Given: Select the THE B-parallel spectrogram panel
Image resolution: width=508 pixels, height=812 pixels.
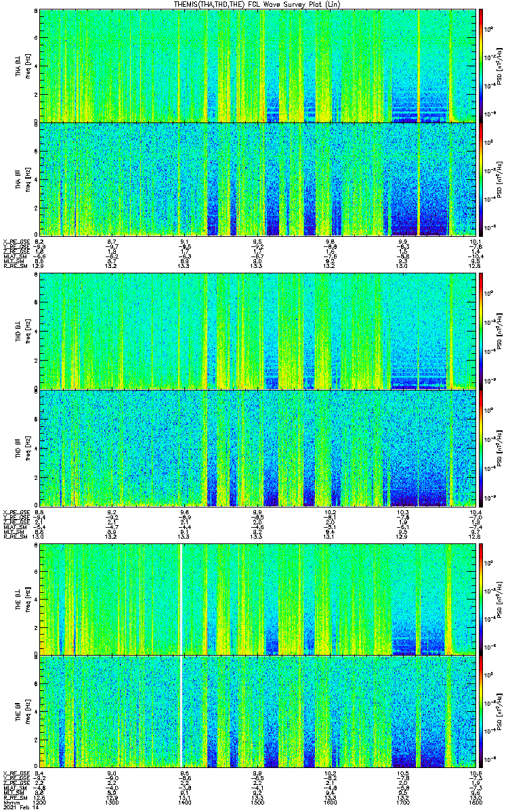Looking at the screenshot, I should tap(257, 710).
